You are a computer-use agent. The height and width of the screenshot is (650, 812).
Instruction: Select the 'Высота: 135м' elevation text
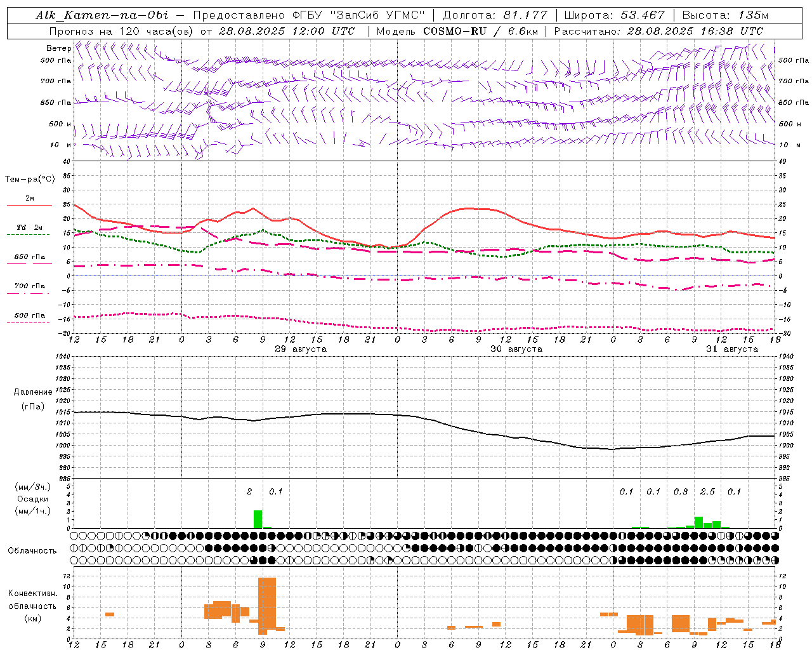pyautogui.click(x=725, y=15)
